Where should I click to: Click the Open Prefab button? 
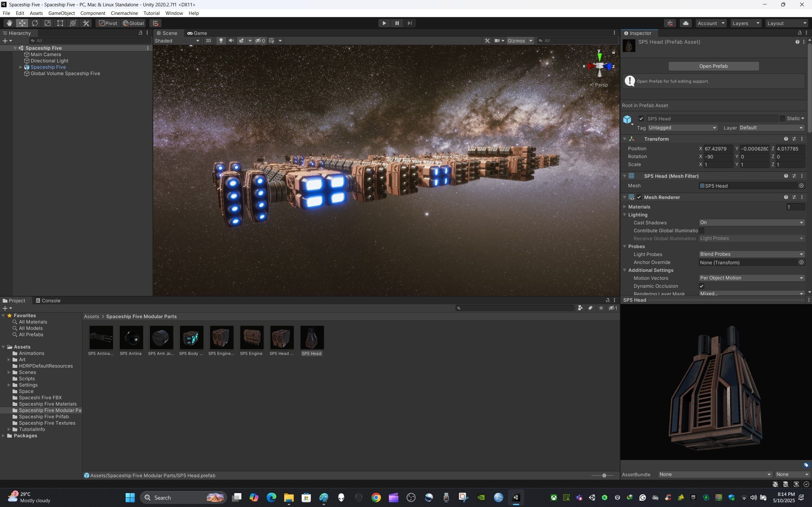point(713,66)
